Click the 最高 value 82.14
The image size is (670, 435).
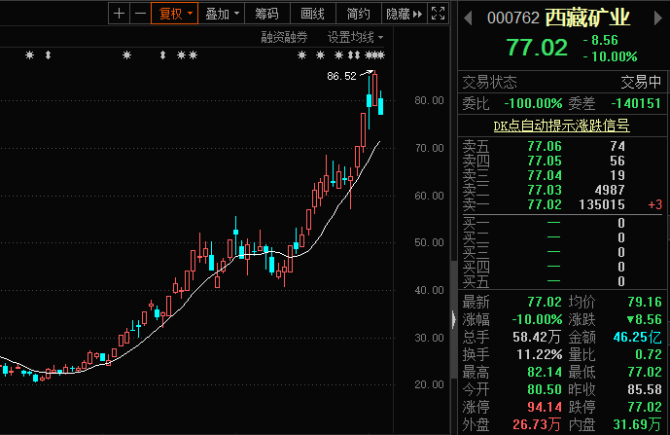tap(544, 372)
